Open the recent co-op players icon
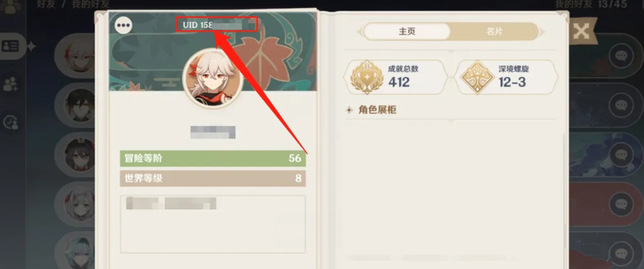 click(x=10, y=122)
